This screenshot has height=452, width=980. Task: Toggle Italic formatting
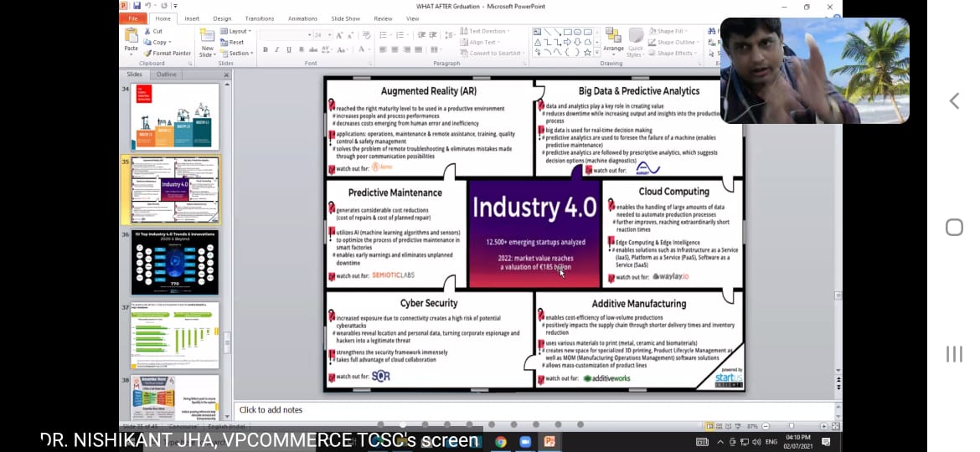pyautogui.click(x=276, y=49)
